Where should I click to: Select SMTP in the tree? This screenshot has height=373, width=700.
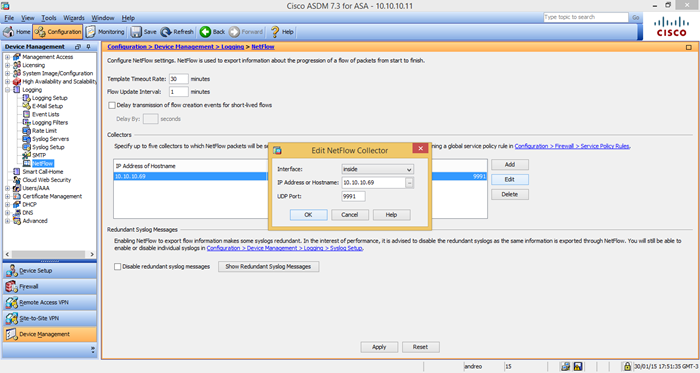tap(39, 155)
